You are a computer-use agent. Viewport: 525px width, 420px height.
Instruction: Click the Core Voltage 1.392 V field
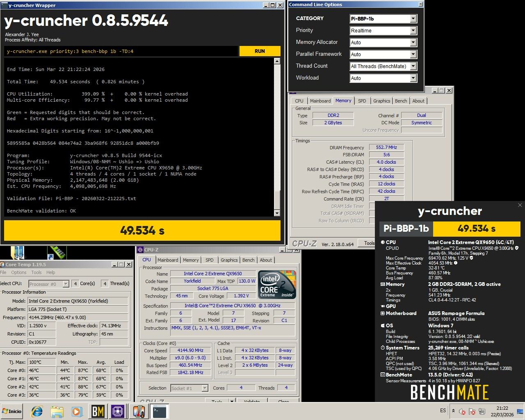(x=241, y=296)
